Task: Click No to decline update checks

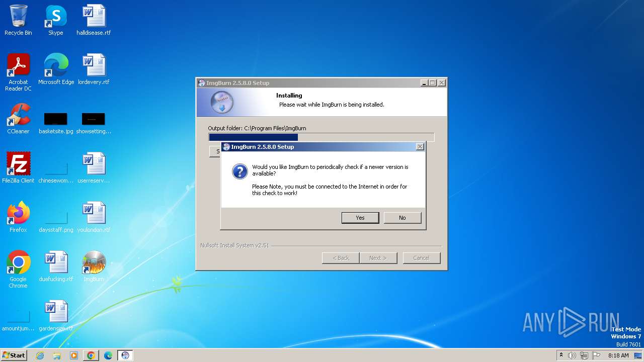Action: coord(403,218)
